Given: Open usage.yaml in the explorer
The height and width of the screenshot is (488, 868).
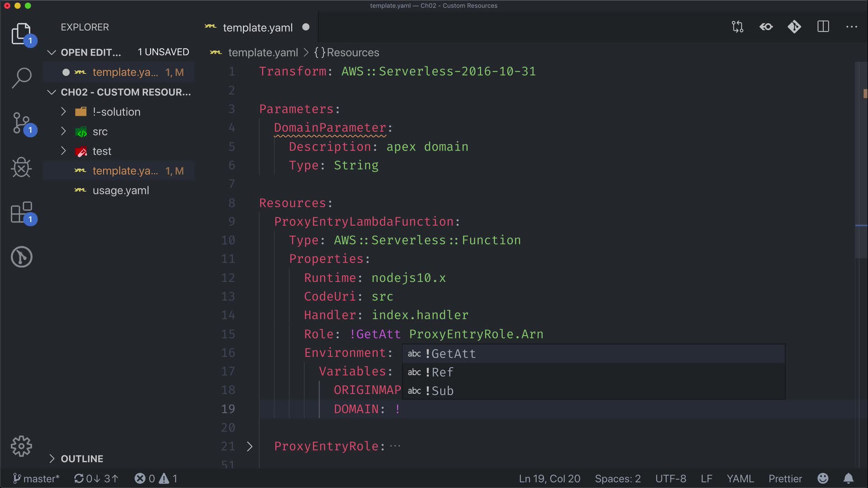Looking at the screenshot, I should point(120,191).
